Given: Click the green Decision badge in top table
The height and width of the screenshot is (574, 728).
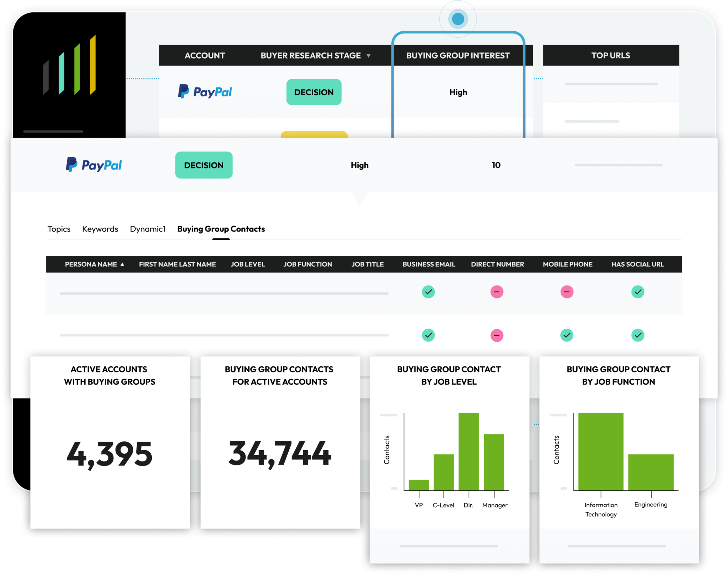Looking at the screenshot, I should (x=314, y=92).
